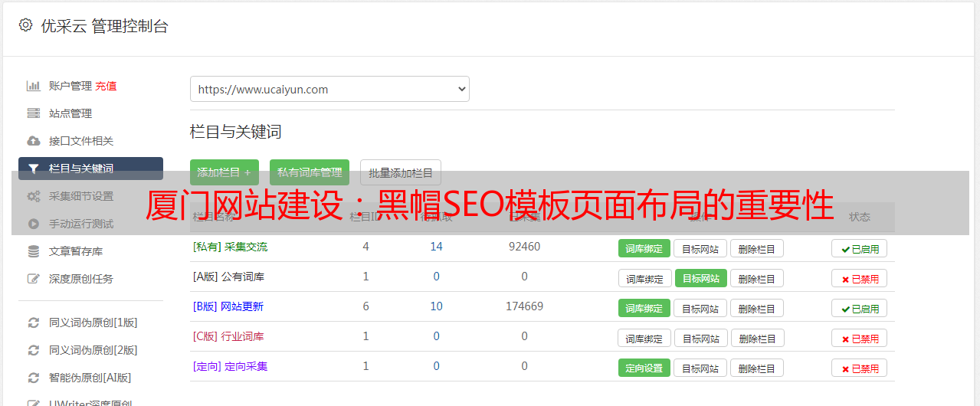
Task: Click the edit icon for 深度原创任务
Action: tap(33, 279)
